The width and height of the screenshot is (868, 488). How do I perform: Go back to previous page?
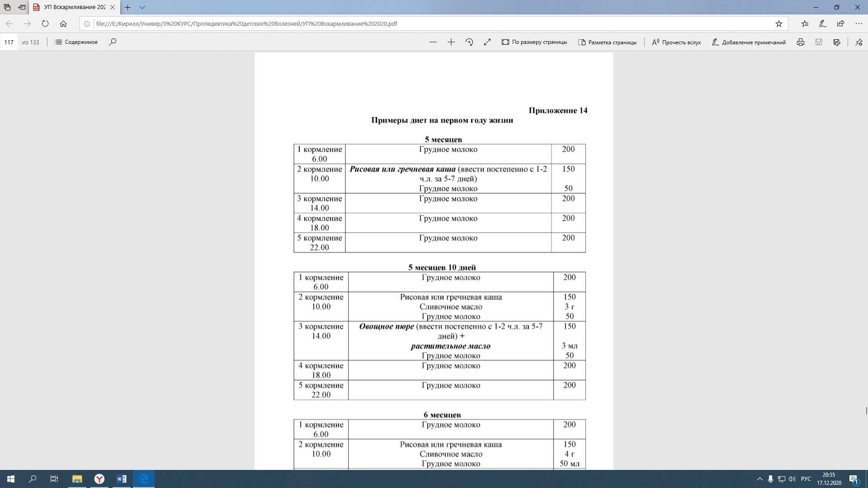(9, 23)
